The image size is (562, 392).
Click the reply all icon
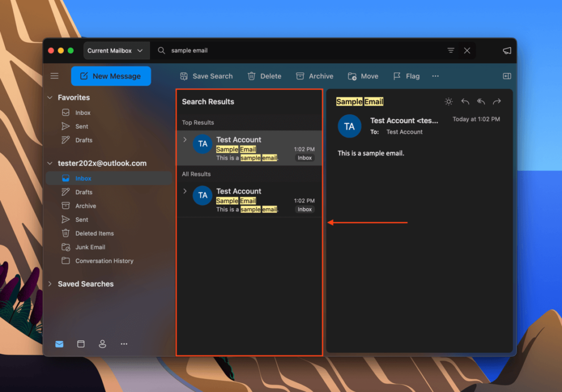(480, 102)
